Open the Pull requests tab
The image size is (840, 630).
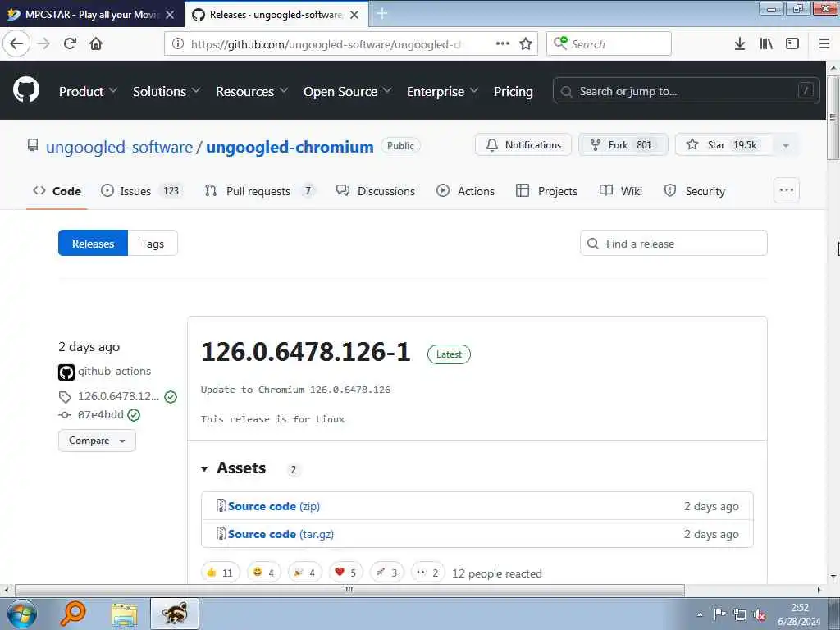[x=260, y=190]
